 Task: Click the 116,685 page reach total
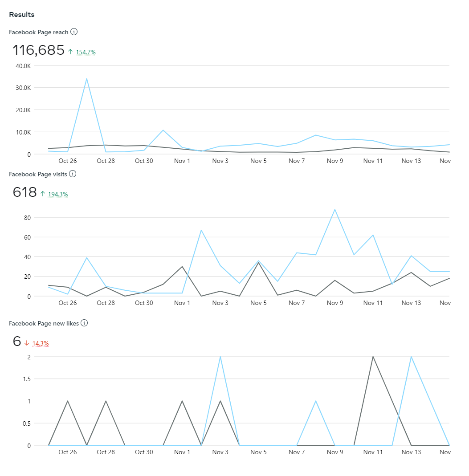(39, 50)
